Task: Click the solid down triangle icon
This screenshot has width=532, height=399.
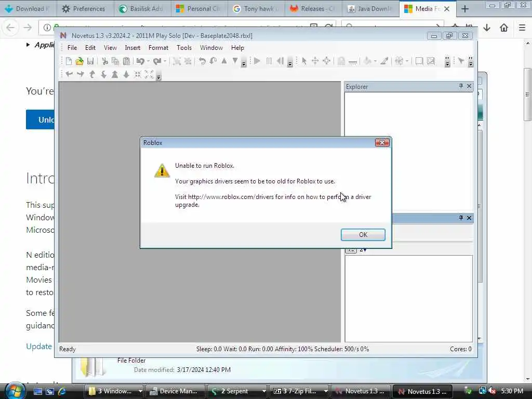Action: coord(235,61)
